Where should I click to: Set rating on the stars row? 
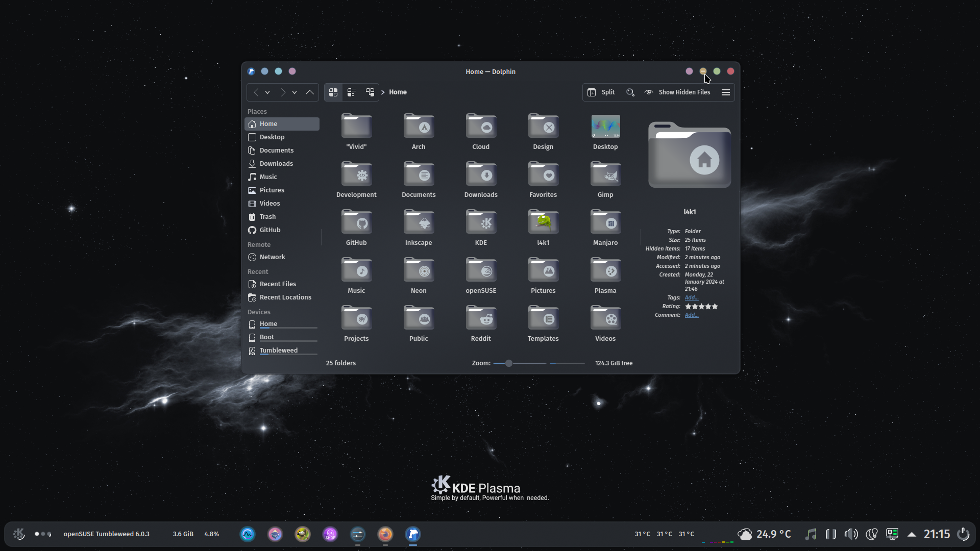(701, 307)
